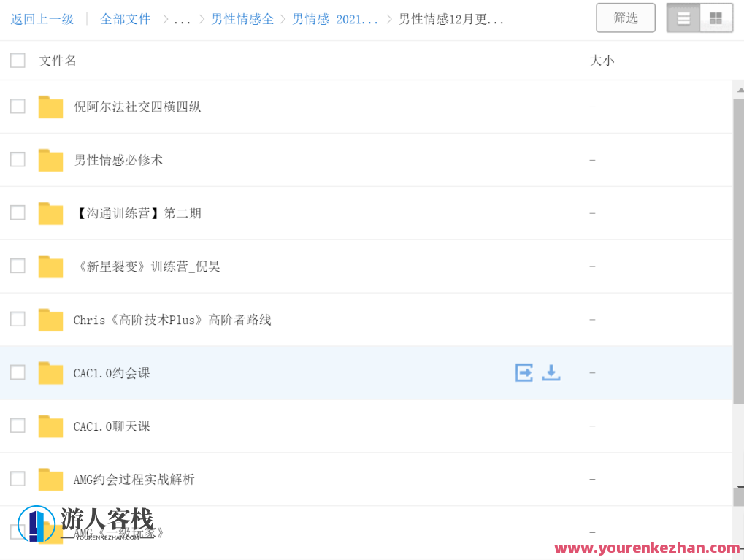744x560 pixels.
Task: Open 倪阿尔法社交四横四纵 folder name
Action: pyautogui.click(x=137, y=107)
